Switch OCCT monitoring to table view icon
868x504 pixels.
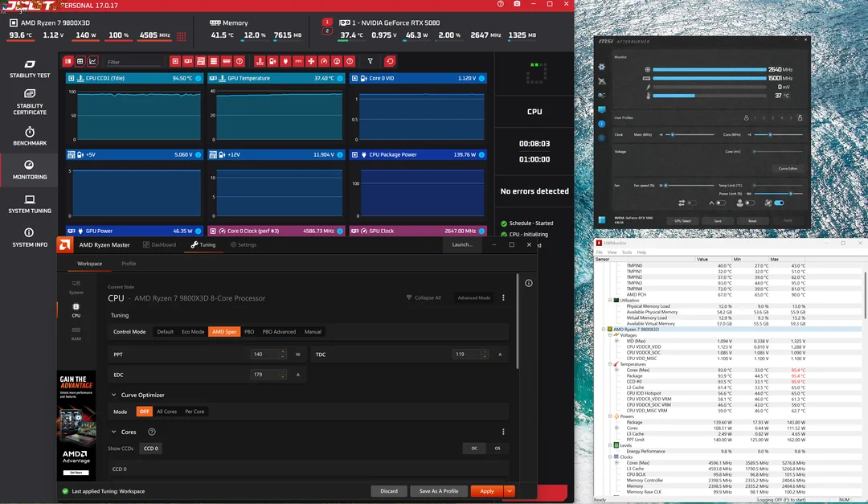[x=80, y=61]
